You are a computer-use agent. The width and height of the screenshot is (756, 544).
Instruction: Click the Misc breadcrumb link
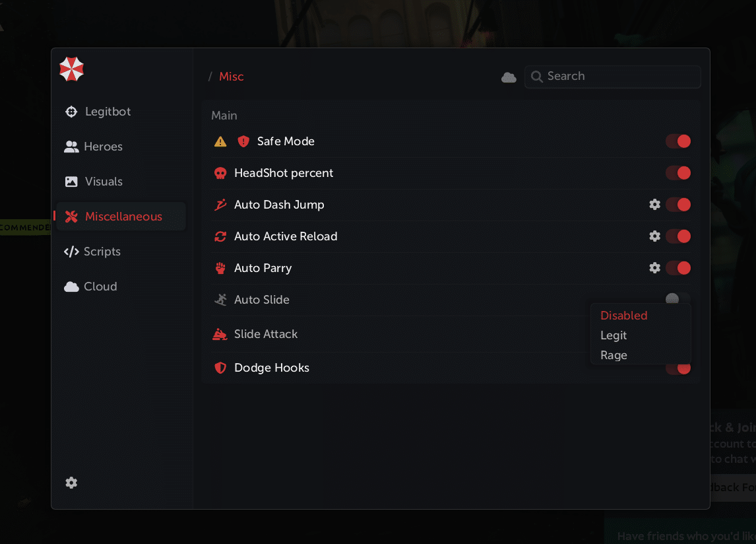pyautogui.click(x=232, y=77)
